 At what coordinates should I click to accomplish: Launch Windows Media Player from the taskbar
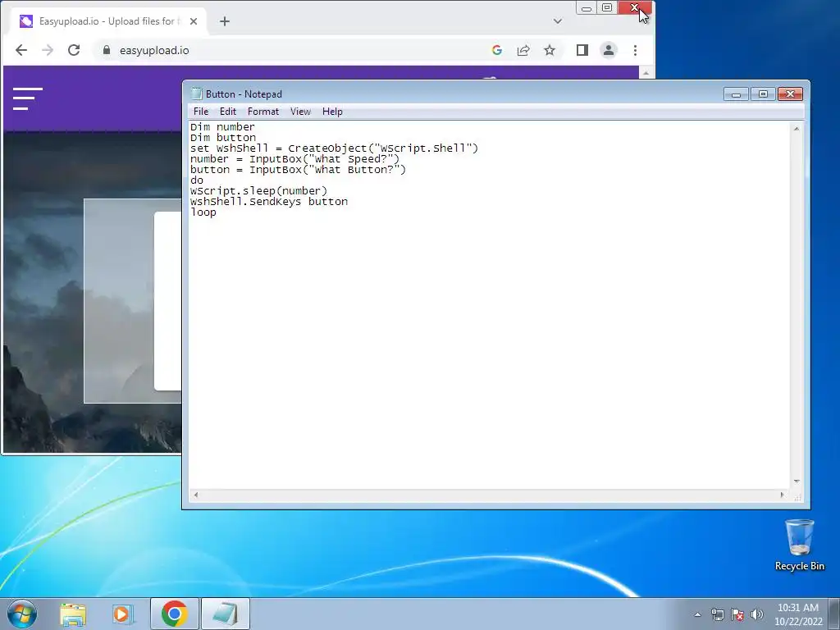point(123,614)
